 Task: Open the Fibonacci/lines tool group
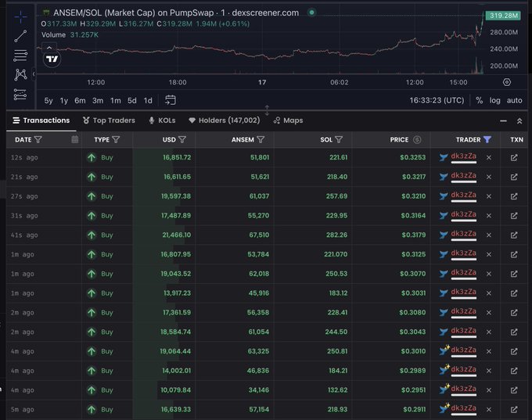(20, 56)
